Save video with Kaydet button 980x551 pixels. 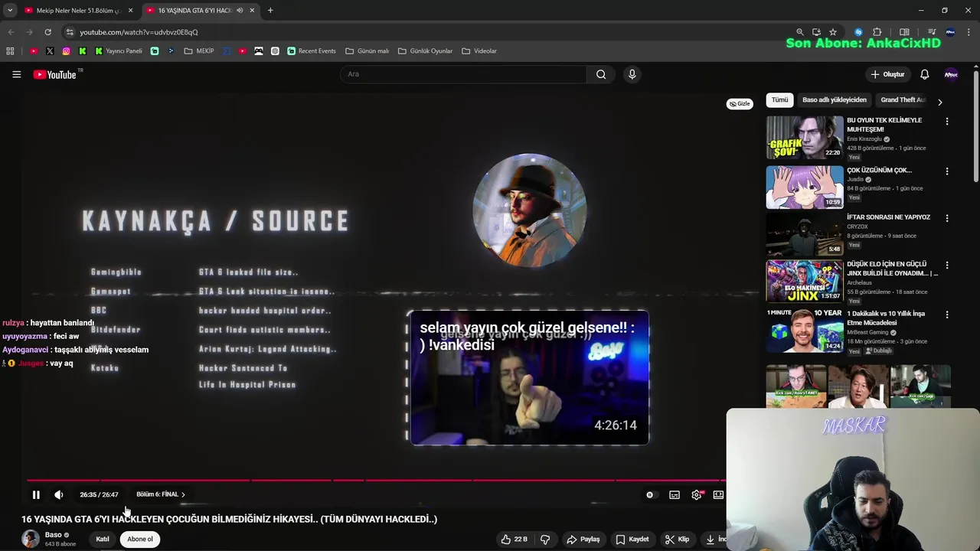[x=632, y=540]
